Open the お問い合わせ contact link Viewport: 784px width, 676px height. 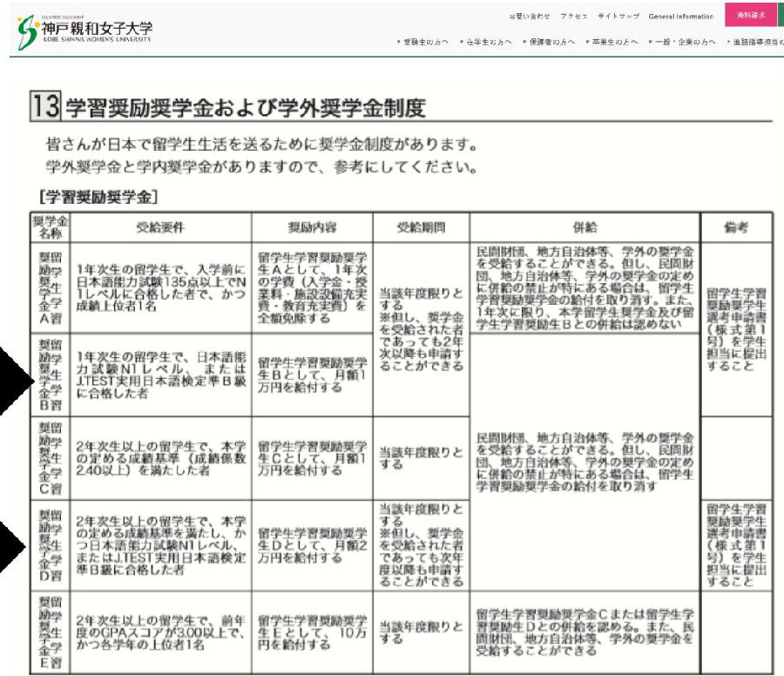coord(530,17)
